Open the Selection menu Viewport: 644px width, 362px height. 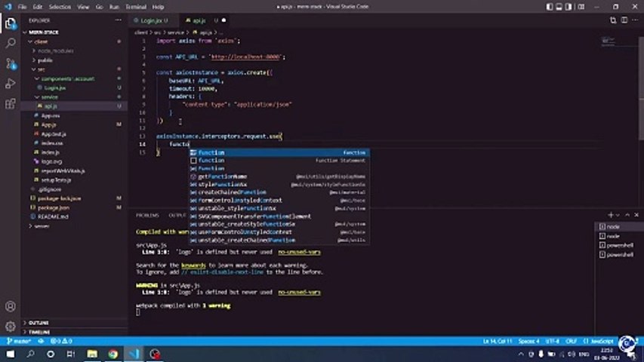tap(60, 7)
